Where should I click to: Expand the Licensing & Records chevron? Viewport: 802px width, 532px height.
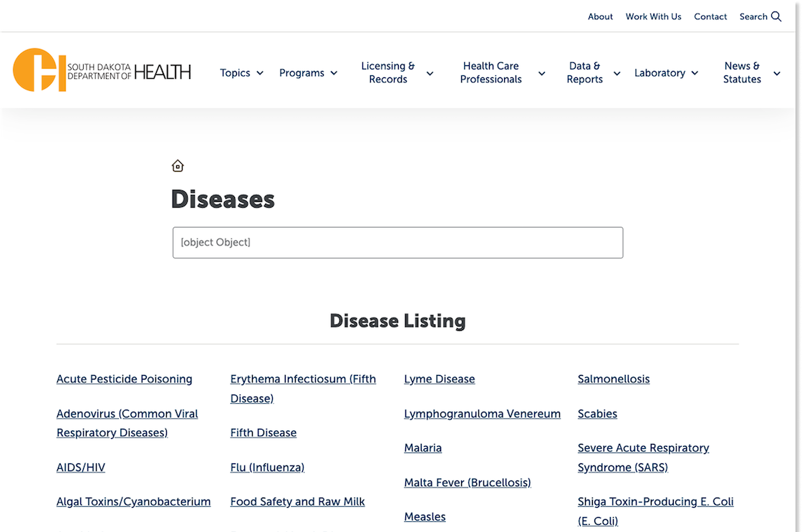click(430, 73)
